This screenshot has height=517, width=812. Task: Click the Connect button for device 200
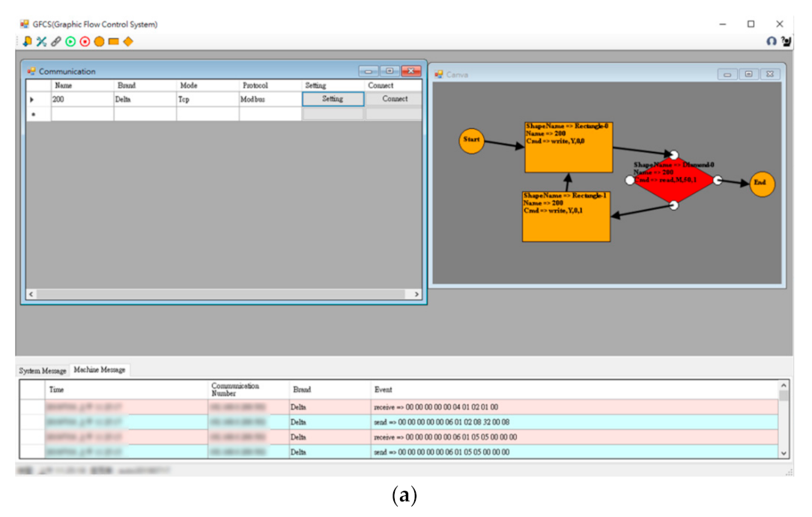pos(394,99)
